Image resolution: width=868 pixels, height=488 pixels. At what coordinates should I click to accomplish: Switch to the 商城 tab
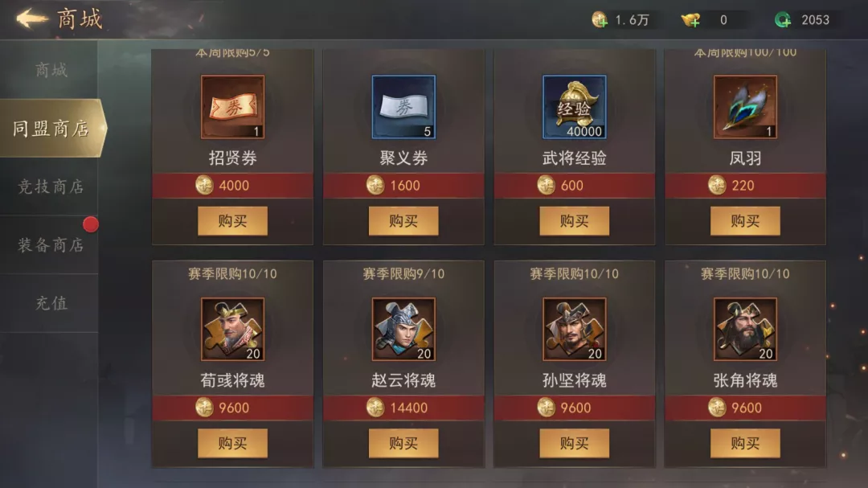click(x=50, y=70)
